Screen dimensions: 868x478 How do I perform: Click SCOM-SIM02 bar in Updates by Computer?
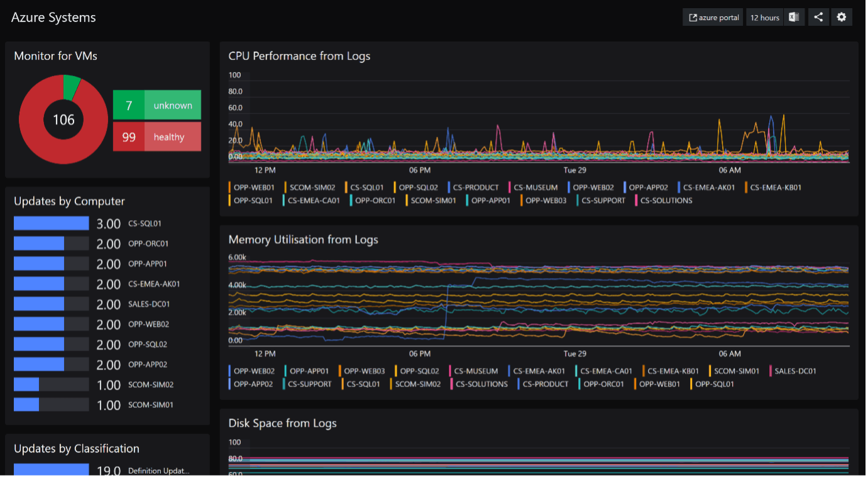[52, 384]
